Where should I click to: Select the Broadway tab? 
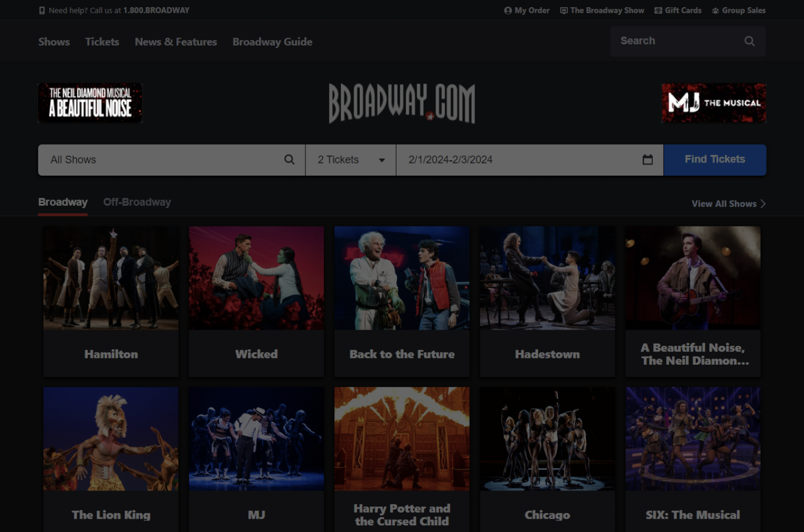63,202
